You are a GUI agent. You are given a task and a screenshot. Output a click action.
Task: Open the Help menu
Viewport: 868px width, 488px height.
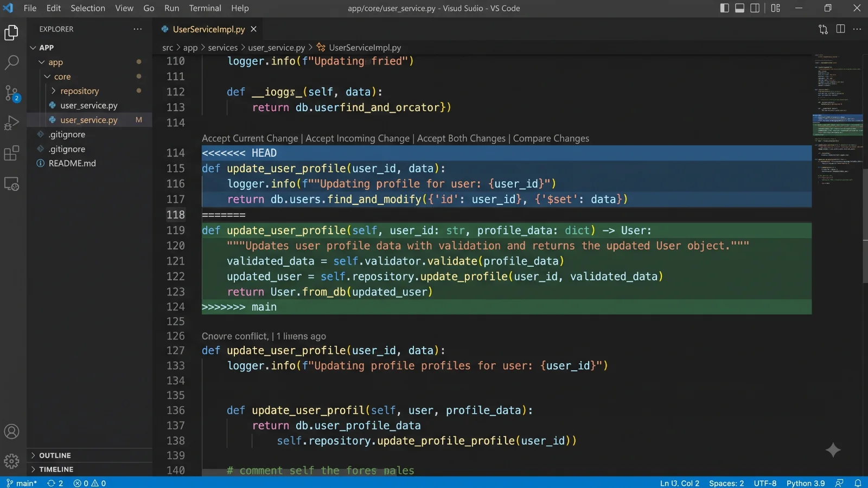[240, 8]
